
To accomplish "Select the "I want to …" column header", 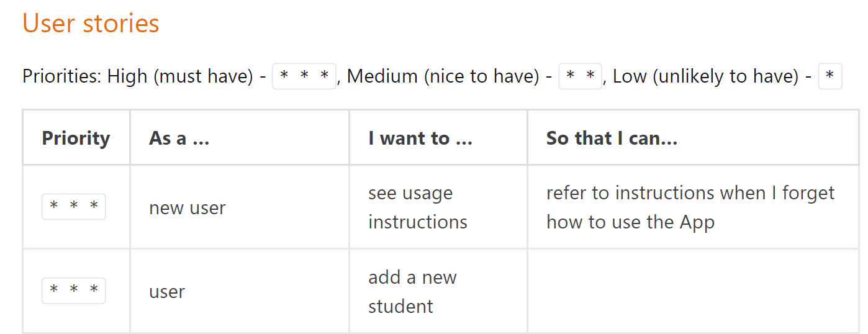I will click(x=420, y=138).
